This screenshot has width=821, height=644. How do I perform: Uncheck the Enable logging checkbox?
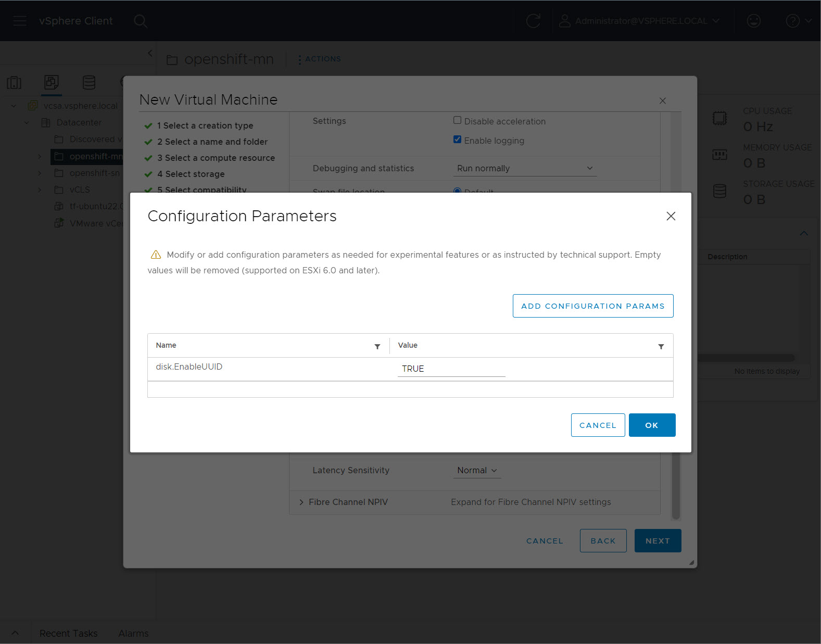click(x=457, y=140)
